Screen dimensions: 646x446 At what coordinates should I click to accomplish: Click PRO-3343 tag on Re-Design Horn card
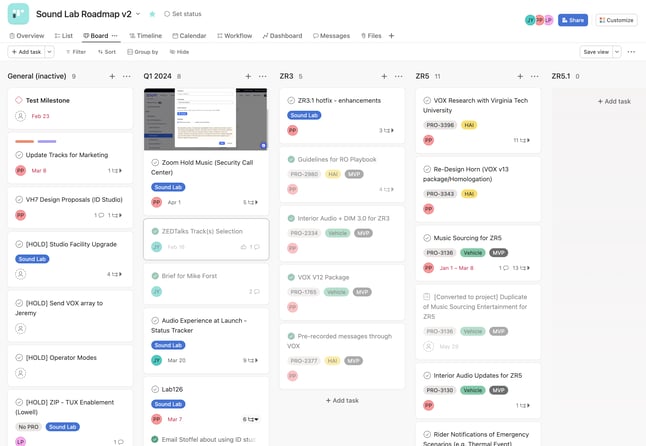(440, 194)
